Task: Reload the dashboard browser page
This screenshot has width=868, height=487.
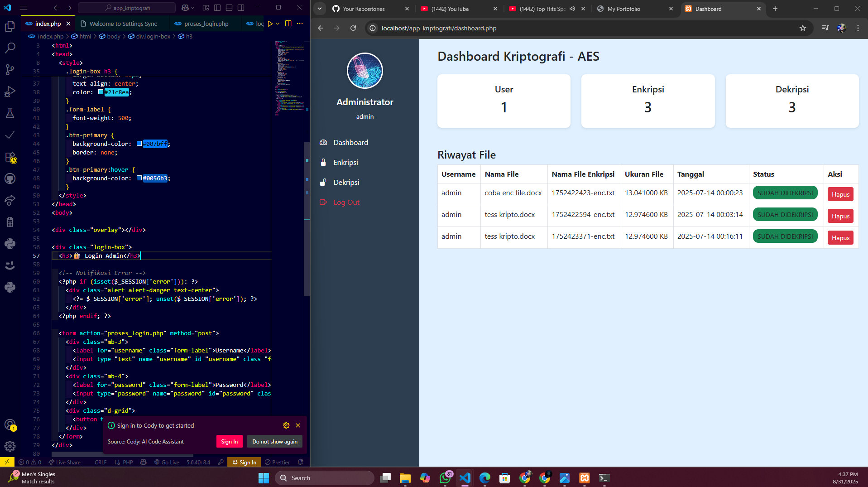Action: point(353,28)
